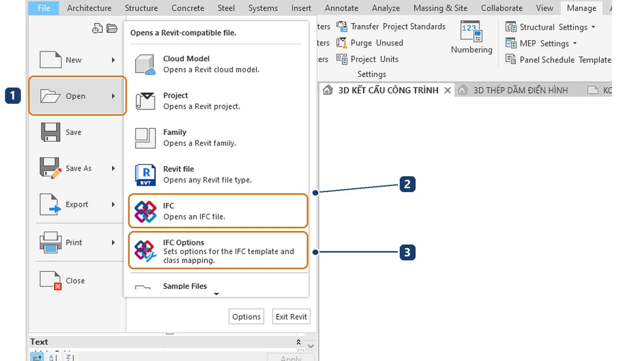Click the IFC Options menu entry

(x=218, y=250)
